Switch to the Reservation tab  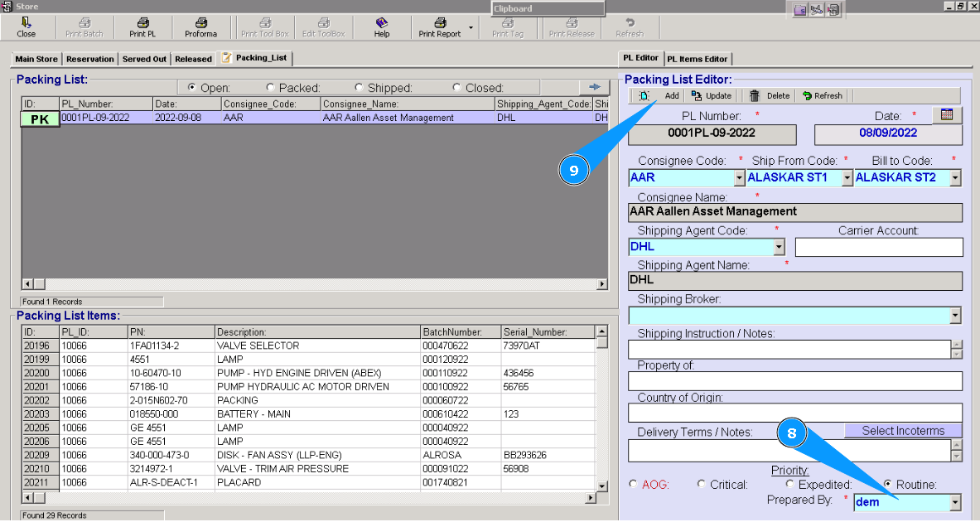90,59
